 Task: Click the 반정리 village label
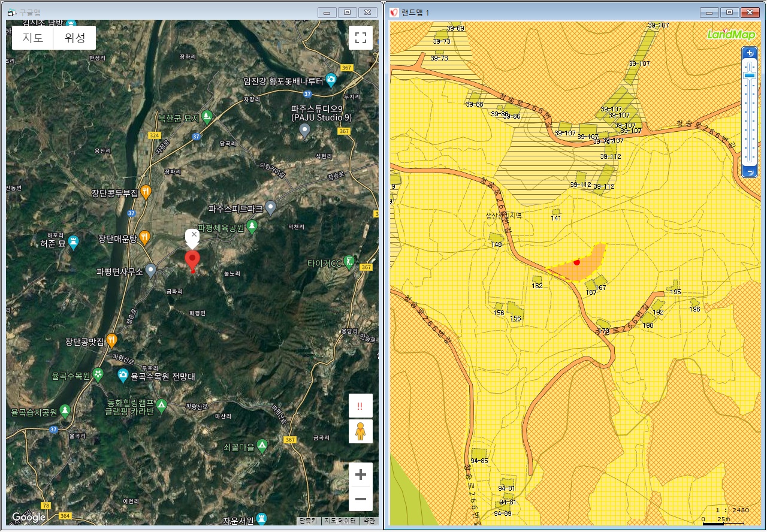point(96,58)
